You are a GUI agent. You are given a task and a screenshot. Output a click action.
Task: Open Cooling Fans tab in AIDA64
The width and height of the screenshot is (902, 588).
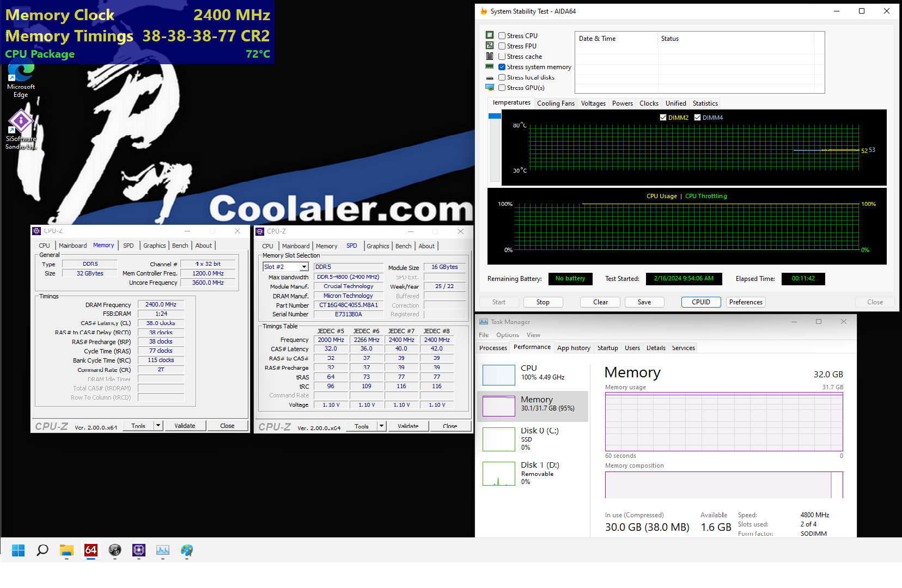point(556,103)
